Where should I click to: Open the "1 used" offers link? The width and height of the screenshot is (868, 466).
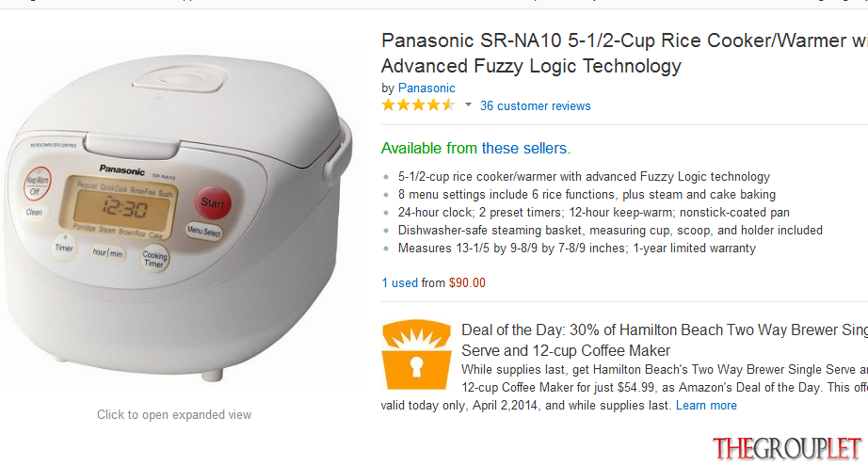click(400, 282)
